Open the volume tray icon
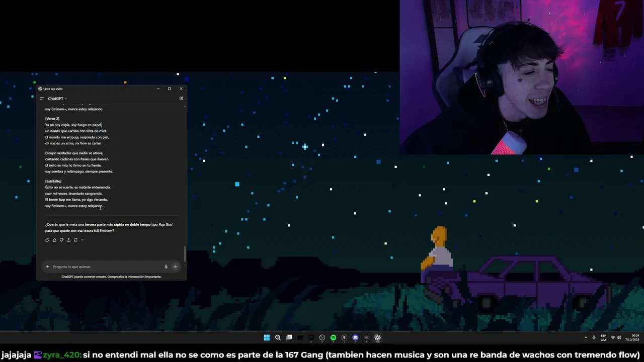 coord(619,337)
